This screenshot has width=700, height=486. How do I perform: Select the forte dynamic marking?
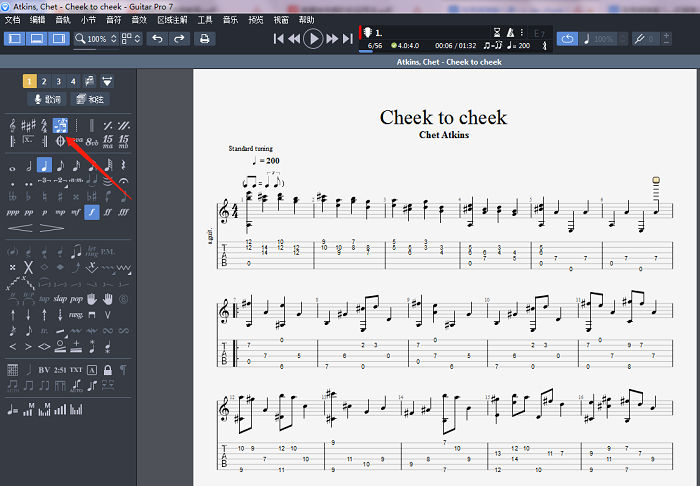click(x=92, y=212)
